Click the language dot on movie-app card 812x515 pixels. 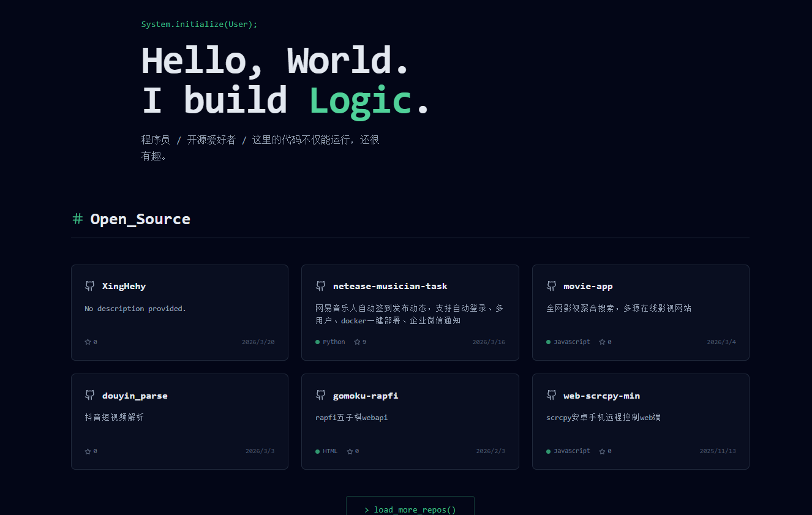pyautogui.click(x=548, y=342)
